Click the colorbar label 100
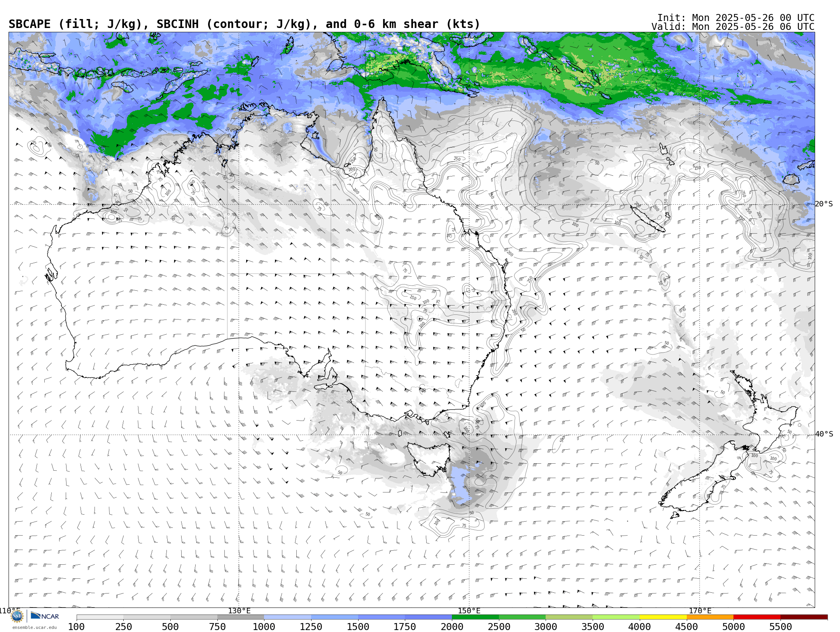This screenshot has width=840, height=632. click(x=76, y=627)
